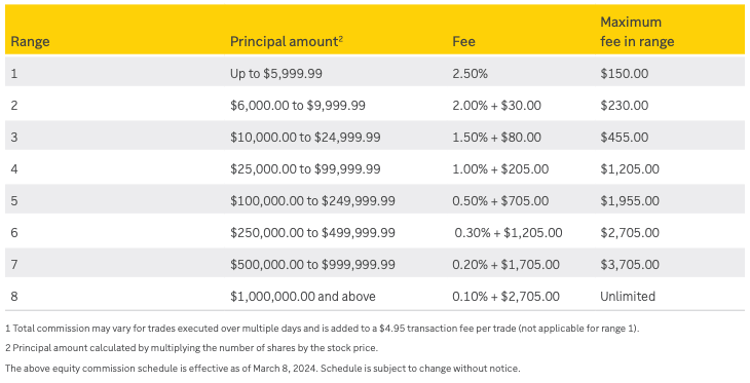
Task: Click the 2.50% fee cell
Action: pyautogui.click(x=470, y=74)
